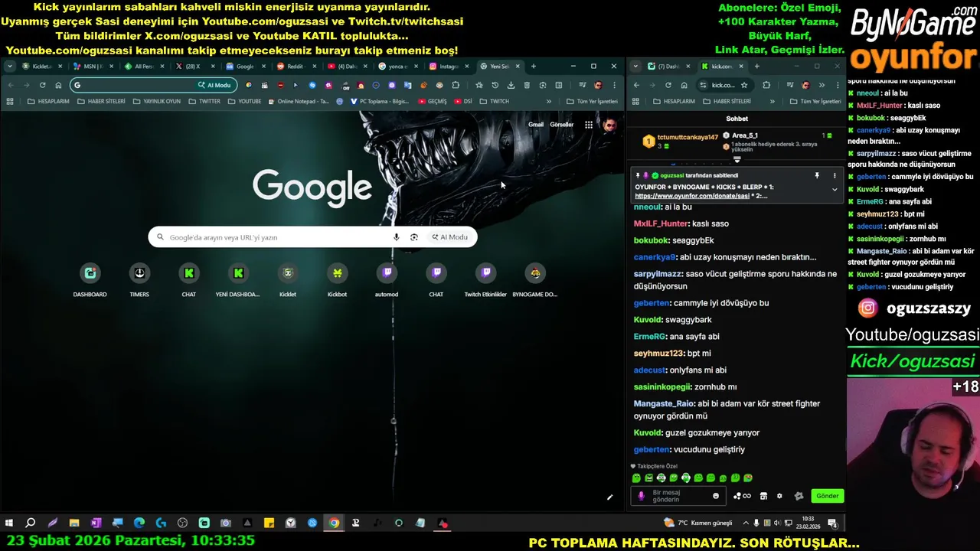Click AI Modu button in Google search box
980x551 pixels.
pyautogui.click(x=449, y=237)
